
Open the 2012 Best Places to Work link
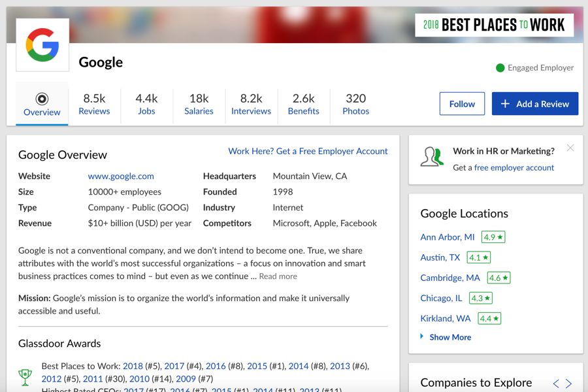click(x=52, y=379)
